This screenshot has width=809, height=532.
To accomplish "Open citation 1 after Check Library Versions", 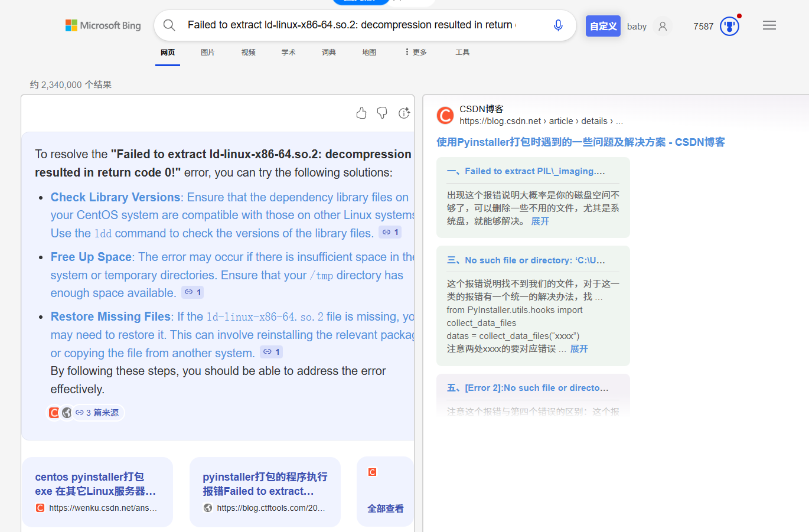I will pos(390,232).
